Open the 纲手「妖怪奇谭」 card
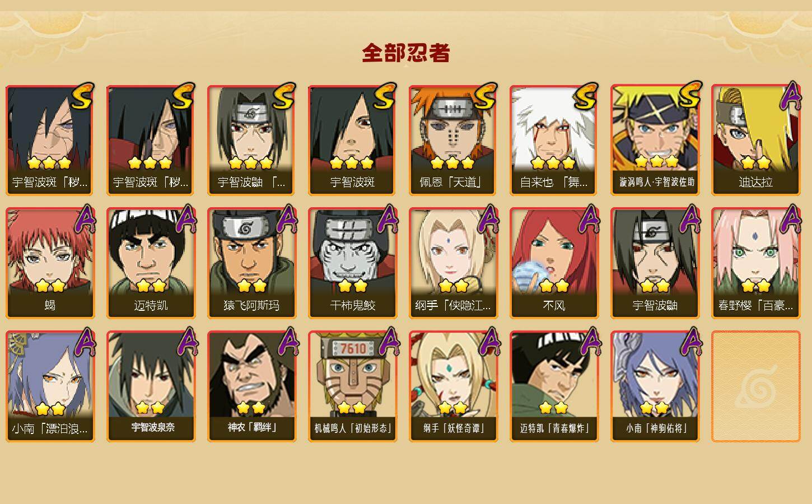This screenshot has height=504, width=812. (x=453, y=386)
